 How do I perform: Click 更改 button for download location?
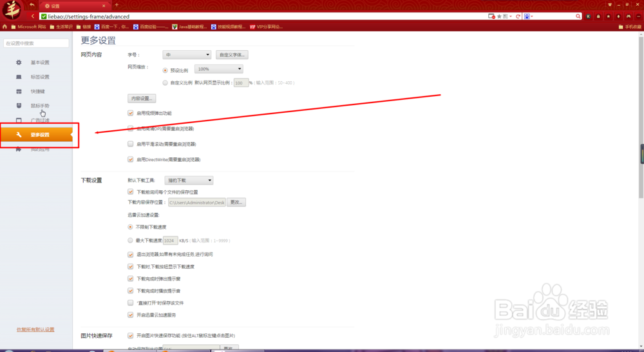[236, 202]
